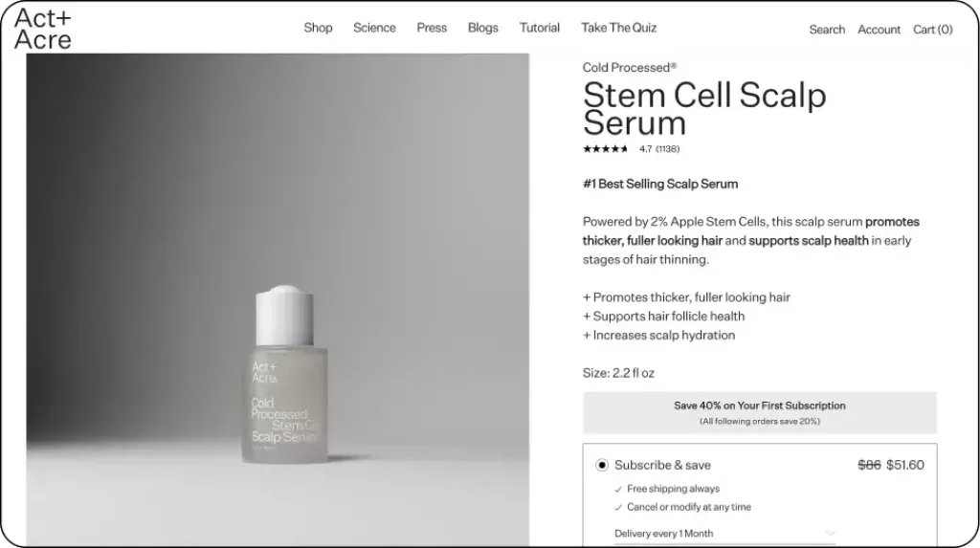Click the checkmark beside Free shipping always
This screenshot has width=980, height=548.
(617, 489)
